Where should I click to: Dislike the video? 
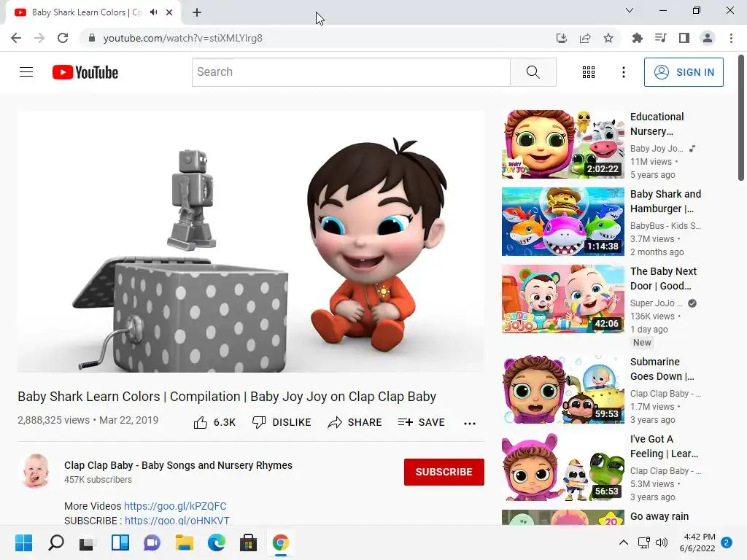click(x=282, y=422)
